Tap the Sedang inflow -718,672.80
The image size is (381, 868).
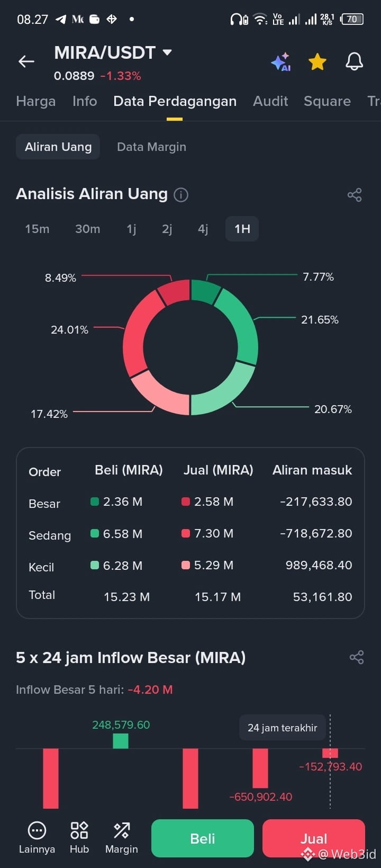point(316,533)
